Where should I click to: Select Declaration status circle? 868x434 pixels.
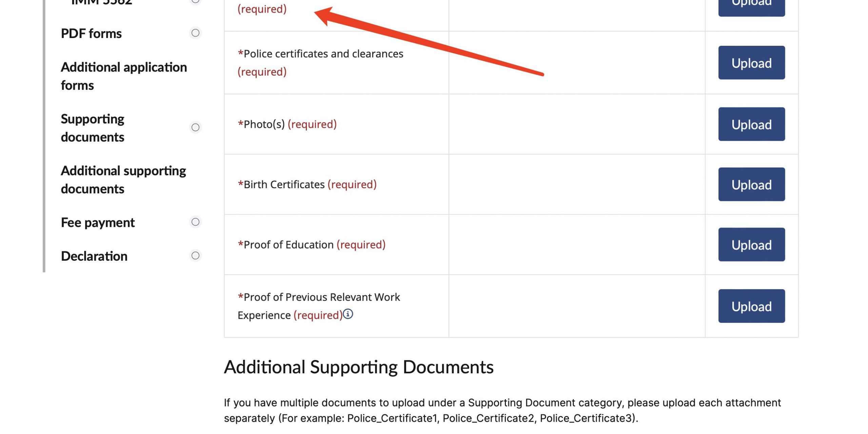click(195, 256)
